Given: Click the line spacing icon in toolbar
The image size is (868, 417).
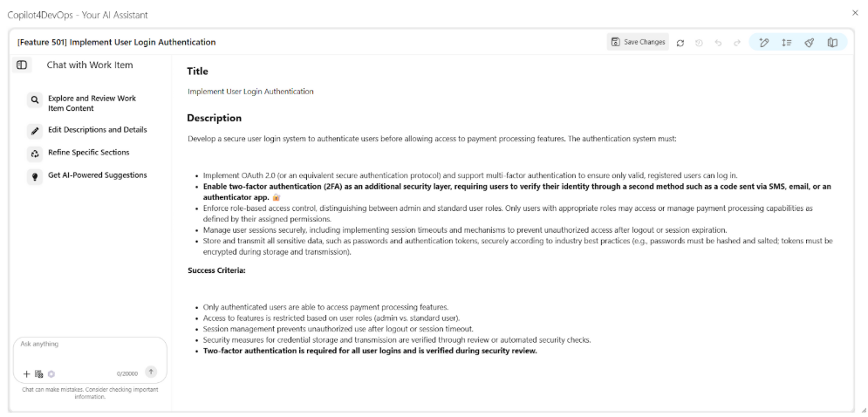Looking at the screenshot, I should [x=787, y=43].
